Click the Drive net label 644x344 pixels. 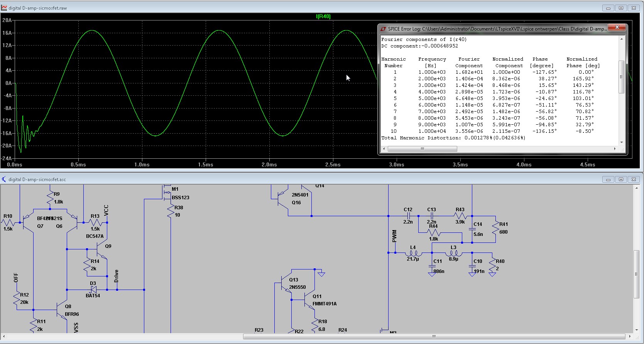[116, 276]
